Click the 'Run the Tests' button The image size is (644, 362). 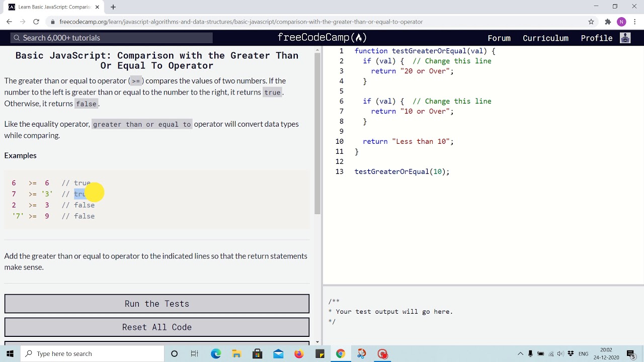157,304
